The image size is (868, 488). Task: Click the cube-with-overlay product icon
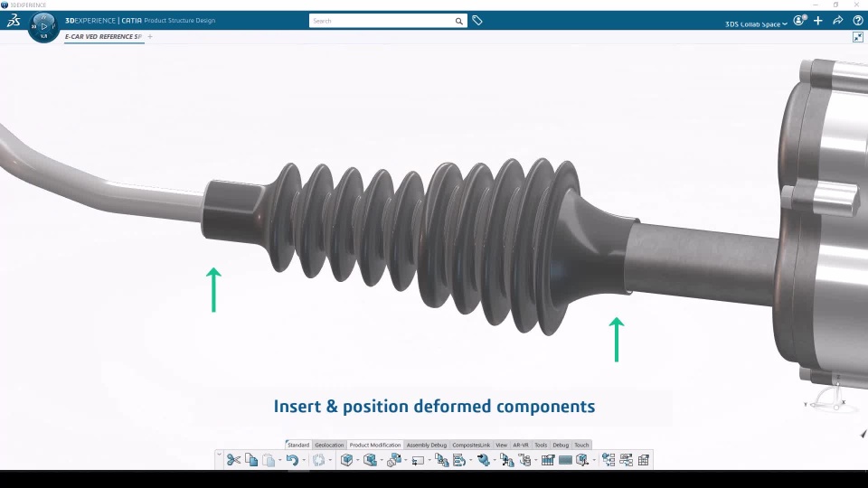[x=370, y=460]
